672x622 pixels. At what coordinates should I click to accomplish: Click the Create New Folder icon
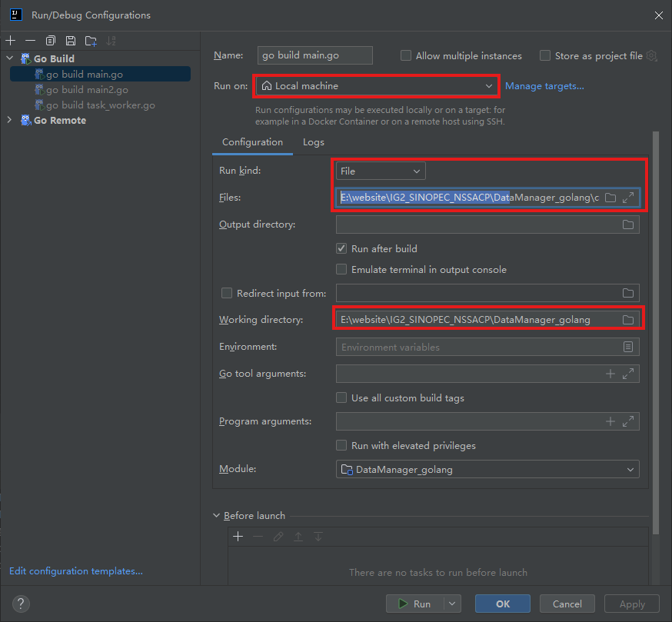(x=91, y=41)
